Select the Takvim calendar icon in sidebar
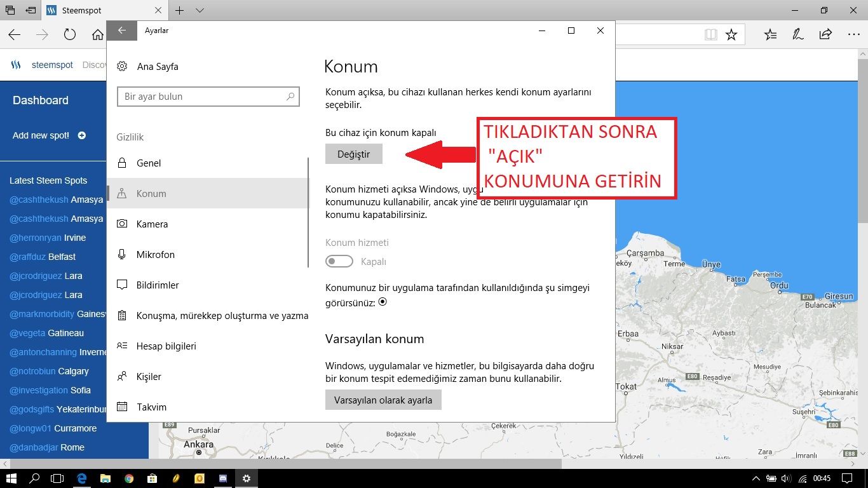The width and height of the screenshot is (868, 488). (122, 407)
